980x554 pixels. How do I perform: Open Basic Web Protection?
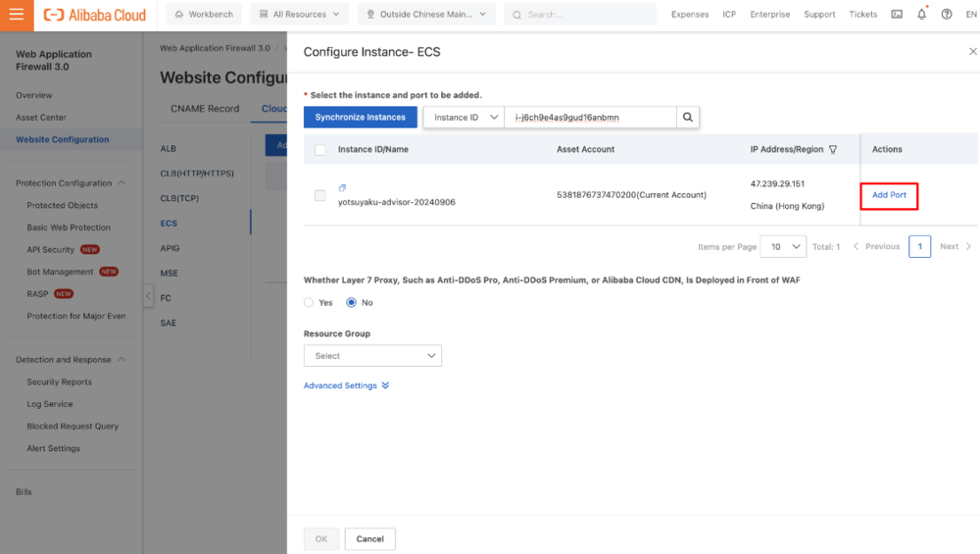[69, 227]
